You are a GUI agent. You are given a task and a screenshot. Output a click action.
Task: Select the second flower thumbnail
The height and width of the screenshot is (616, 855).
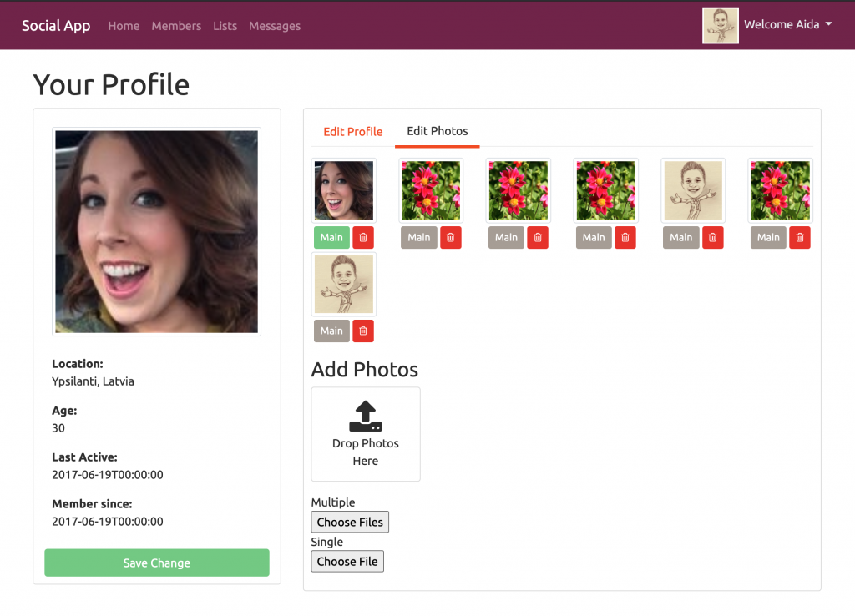point(519,190)
